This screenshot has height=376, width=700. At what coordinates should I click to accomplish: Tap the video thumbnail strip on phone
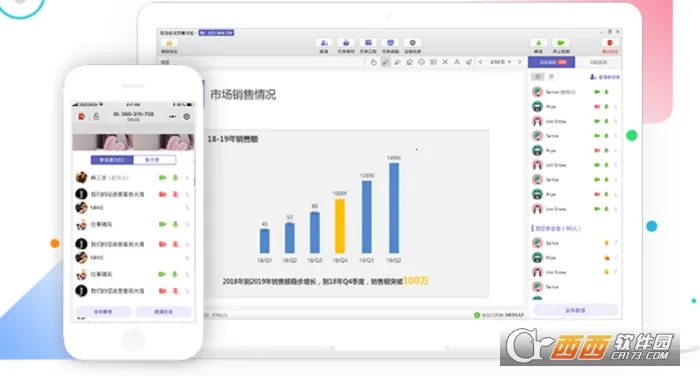pyautogui.click(x=133, y=142)
